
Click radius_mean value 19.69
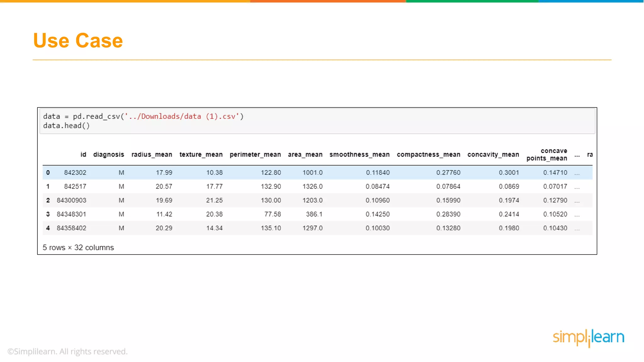(x=164, y=200)
